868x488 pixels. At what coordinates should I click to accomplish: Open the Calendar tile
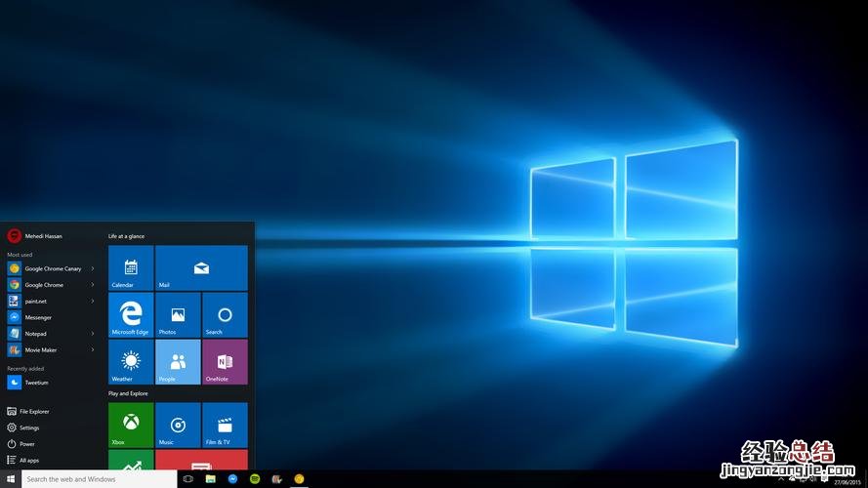coord(131,267)
